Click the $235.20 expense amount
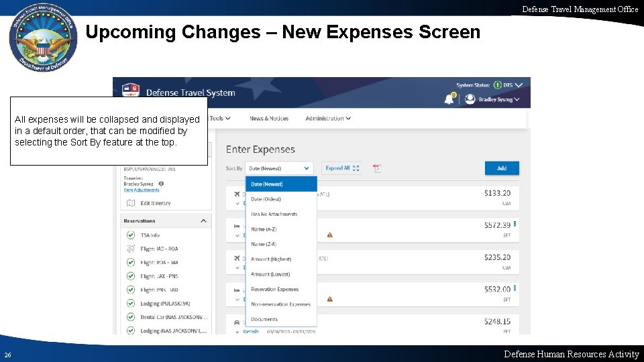This screenshot has width=644, height=362. coord(497,257)
